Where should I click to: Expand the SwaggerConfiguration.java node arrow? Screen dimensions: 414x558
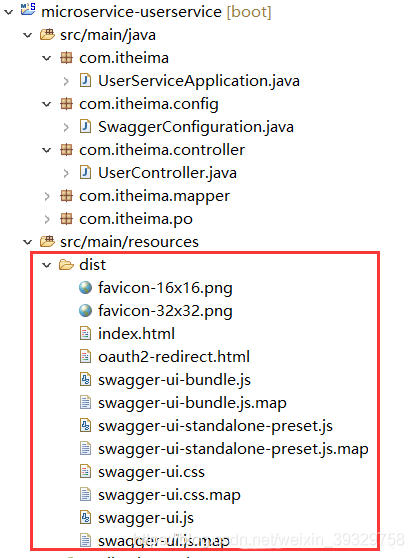(66, 127)
